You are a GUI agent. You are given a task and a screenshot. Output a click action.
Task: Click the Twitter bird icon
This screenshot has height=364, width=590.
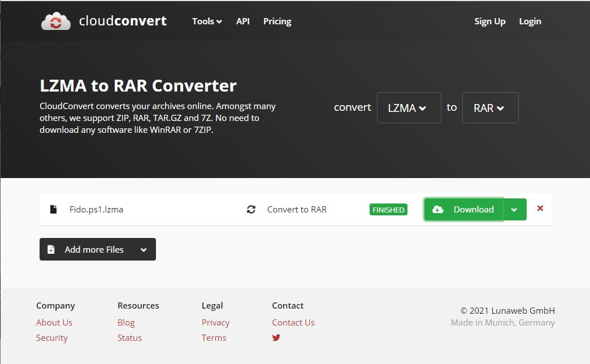click(x=276, y=337)
